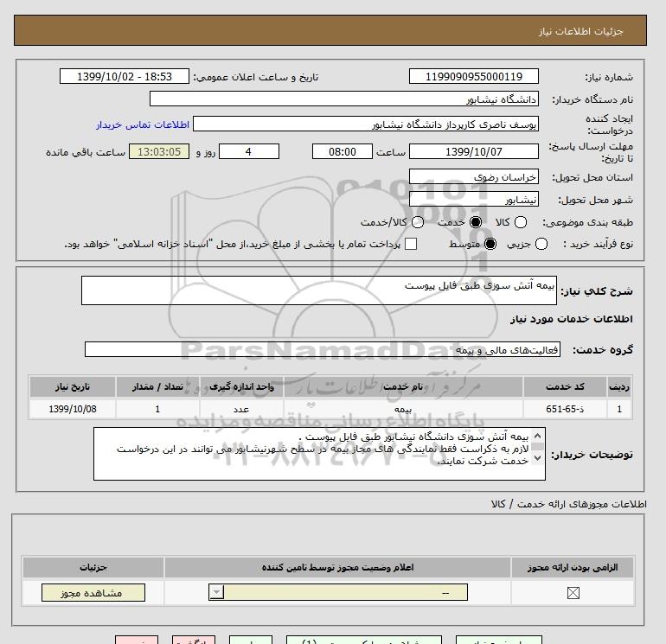Click service code cell ذ-65-651
The height and width of the screenshot is (644, 666).
coord(565,409)
